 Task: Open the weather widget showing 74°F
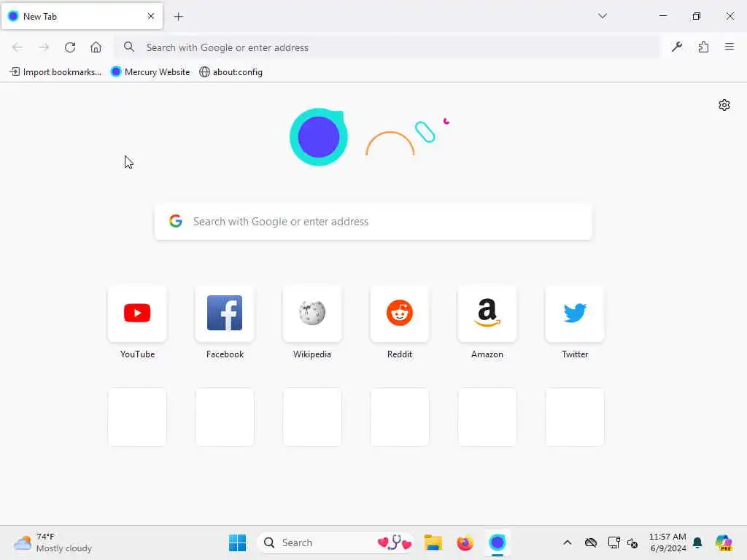(x=53, y=542)
